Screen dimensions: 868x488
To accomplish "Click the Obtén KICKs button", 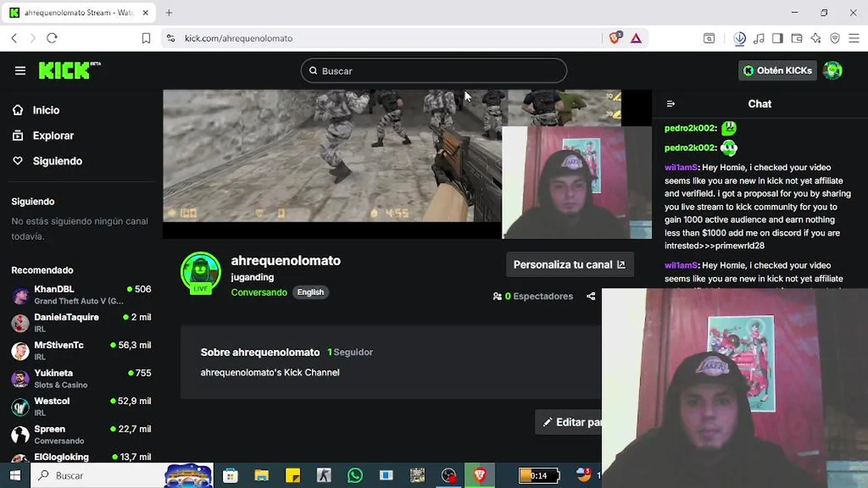I will (x=777, y=70).
